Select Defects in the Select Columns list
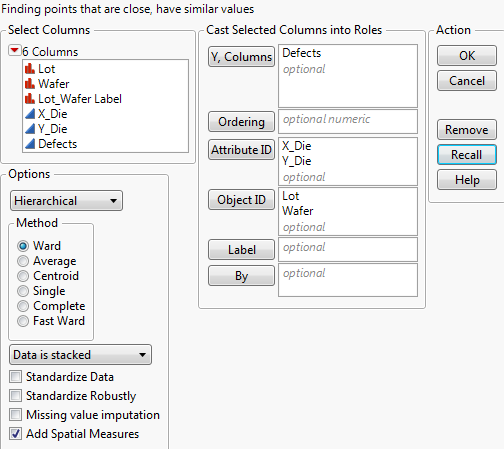The width and height of the screenshot is (504, 449). (x=57, y=144)
